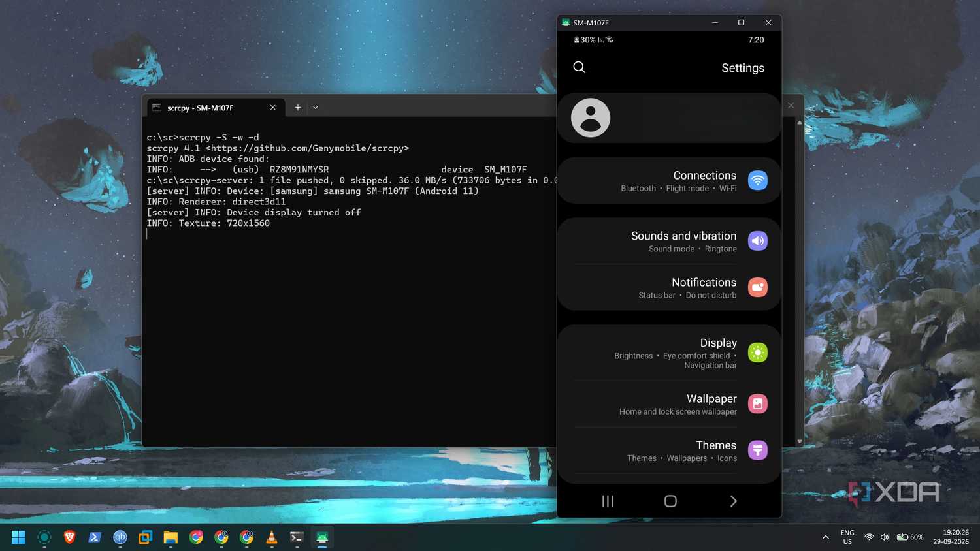This screenshot has width=980, height=551.
Task: Tap the Sounds and vibration speaker icon
Action: [757, 241]
